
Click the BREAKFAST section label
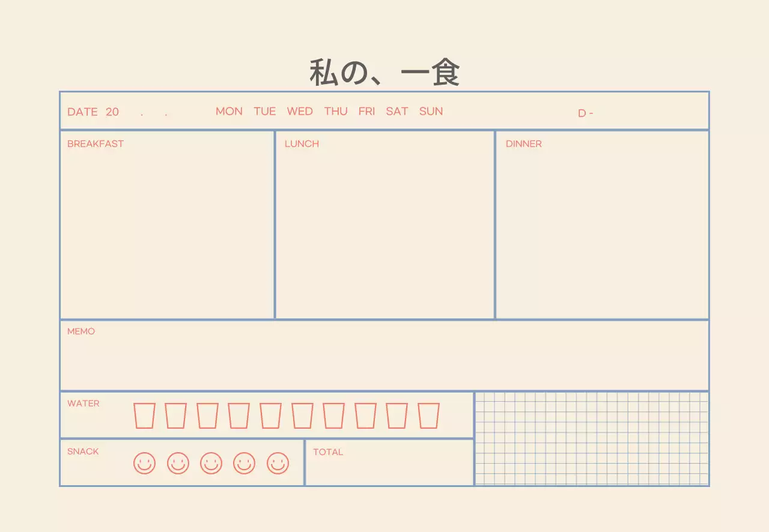(x=96, y=144)
